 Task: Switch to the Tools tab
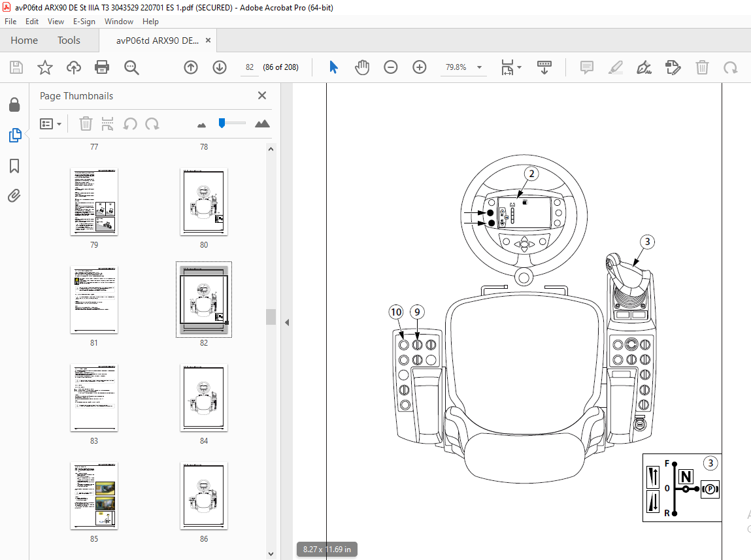[69, 41]
